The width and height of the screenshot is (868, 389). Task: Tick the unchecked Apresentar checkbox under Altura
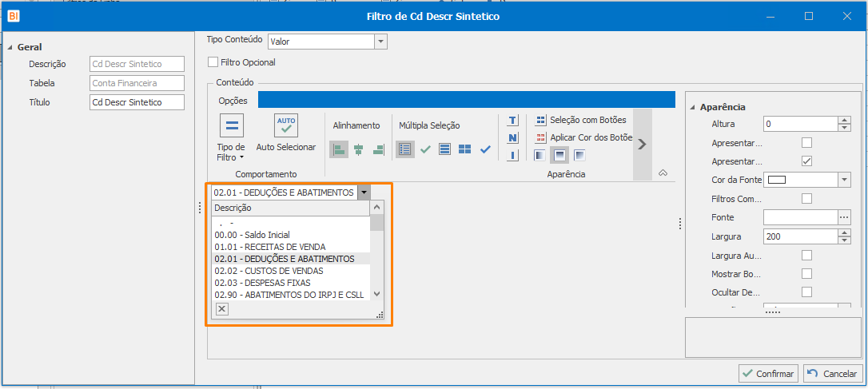click(806, 143)
